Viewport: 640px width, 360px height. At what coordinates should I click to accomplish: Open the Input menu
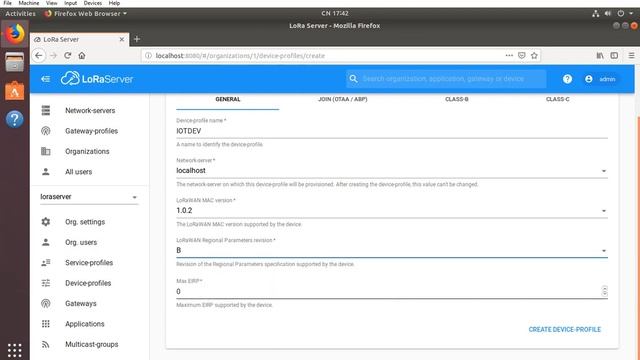coord(70,3)
